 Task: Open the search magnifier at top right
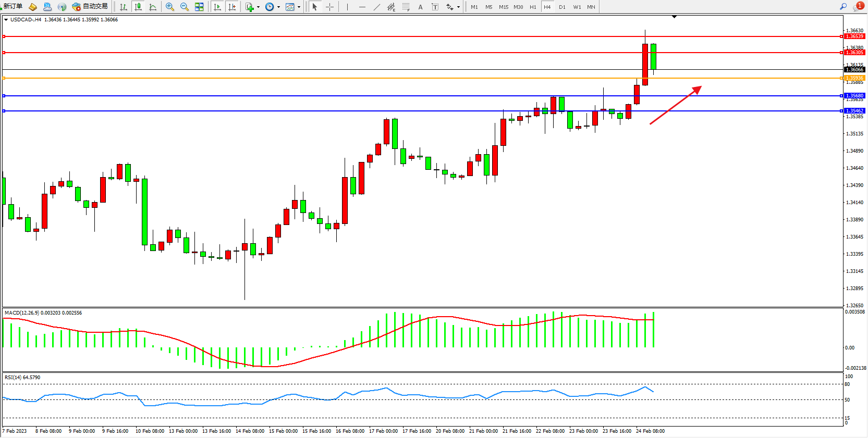point(843,7)
